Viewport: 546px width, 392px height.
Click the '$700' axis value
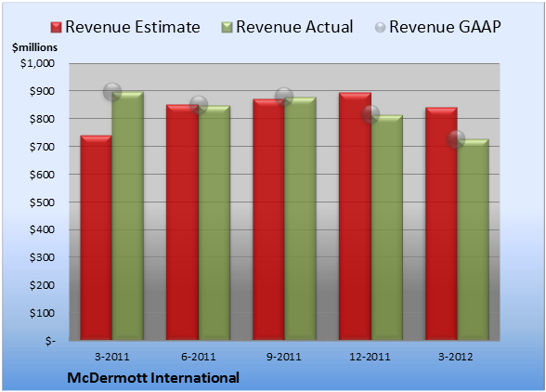pos(42,147)
